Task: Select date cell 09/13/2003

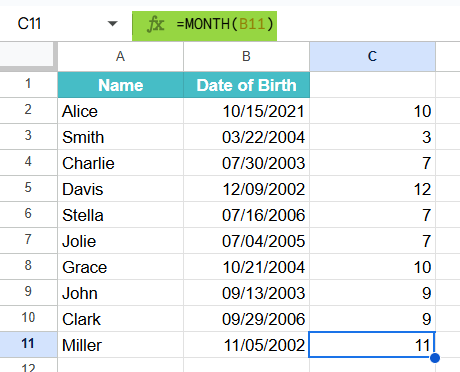Action: pos(246,293)
